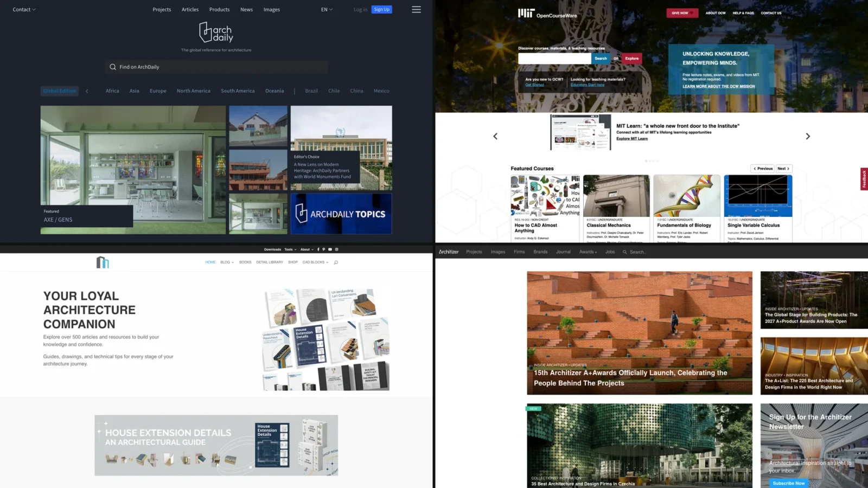The height and width of the screenshot is (488, 868).
Task: Open ArchDaily Projects menu item
Action: tap(162, 9)
